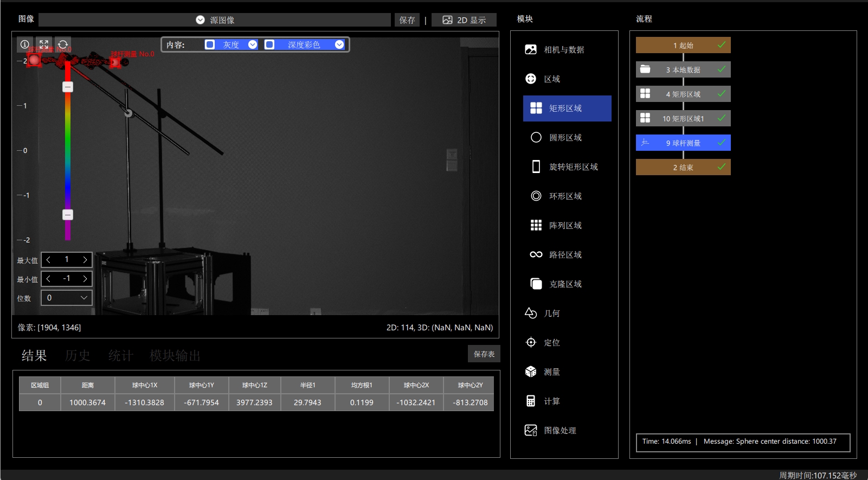The height and width of the screenshot is (480, 868).
Task: Click the fit-to-view expand icon
Action: [x=44, y=44]
